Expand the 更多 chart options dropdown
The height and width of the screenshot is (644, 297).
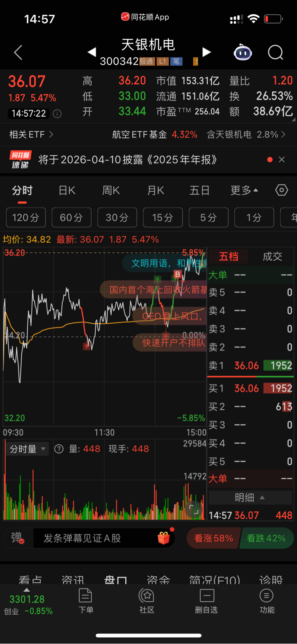point(244,190)
